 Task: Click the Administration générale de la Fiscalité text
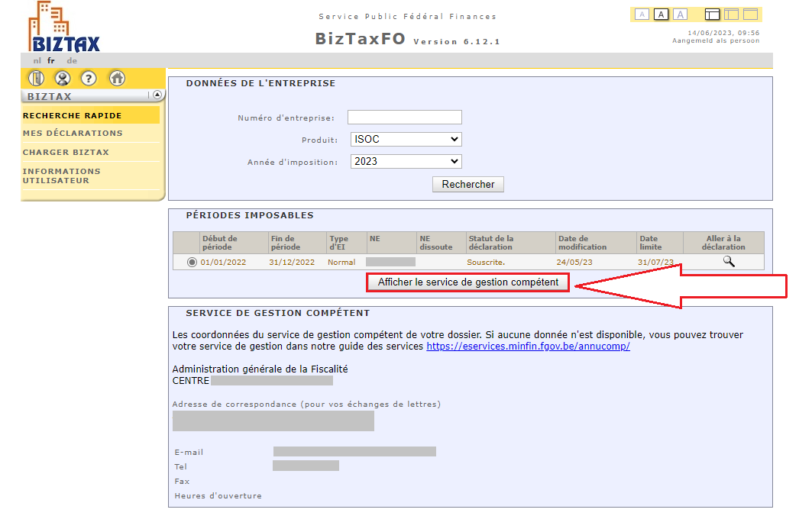(260, 369)
